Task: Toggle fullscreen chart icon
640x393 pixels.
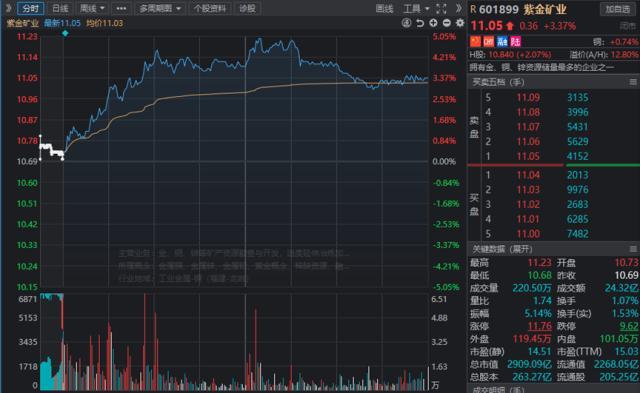Action: coord(441,9)
